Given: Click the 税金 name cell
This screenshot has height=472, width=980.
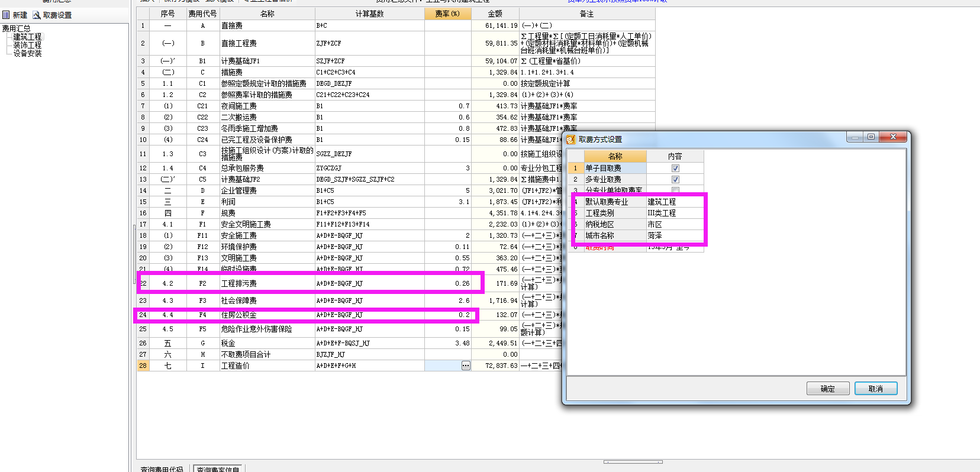Looking at the screenshot, I should pos(267,343).
